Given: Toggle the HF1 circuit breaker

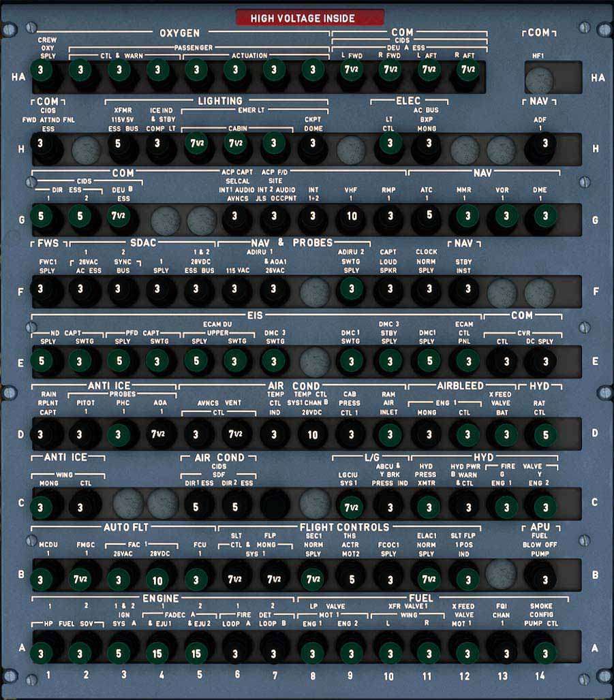Looking at the screenshot, I should 538,80.
